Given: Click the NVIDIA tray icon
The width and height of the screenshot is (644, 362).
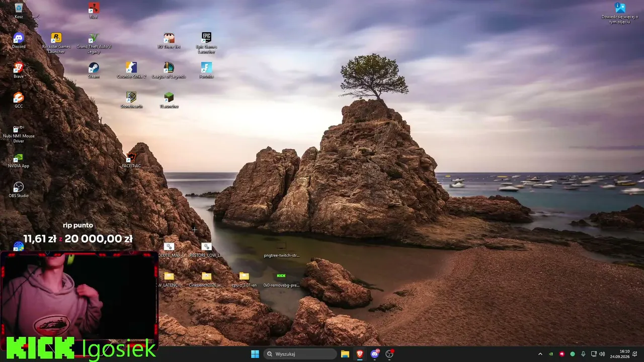Looking at the screenshot, I should pos(551,354).
